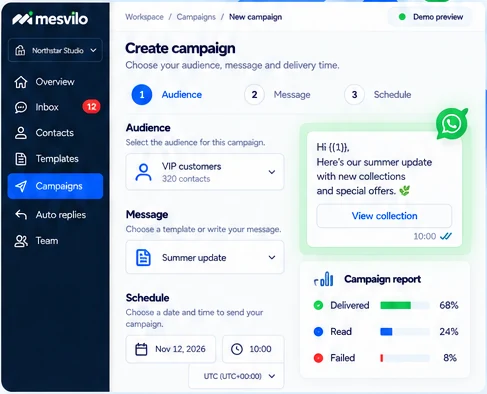Click the Northstar Studio building icon
The image size is (487, 394).
tap(20, 51)
